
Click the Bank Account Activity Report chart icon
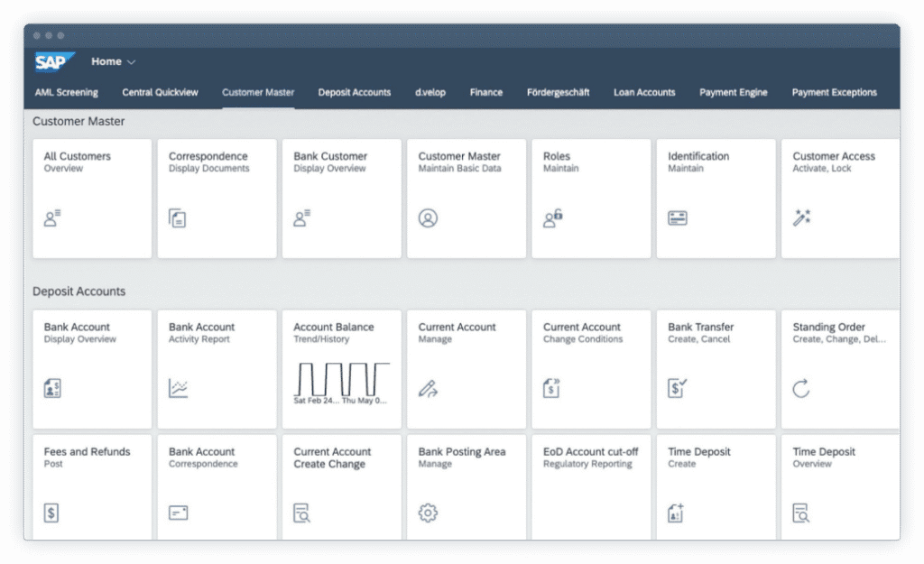(178, 389)
